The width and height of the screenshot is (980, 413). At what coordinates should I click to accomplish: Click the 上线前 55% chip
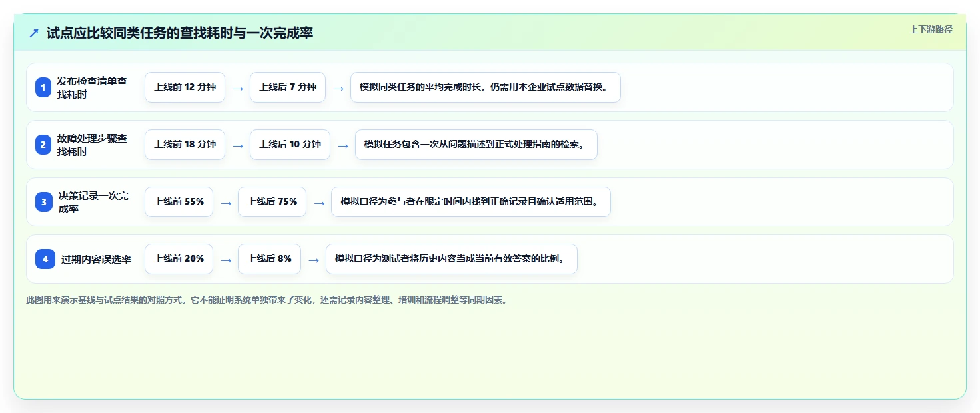pos(179,202)
